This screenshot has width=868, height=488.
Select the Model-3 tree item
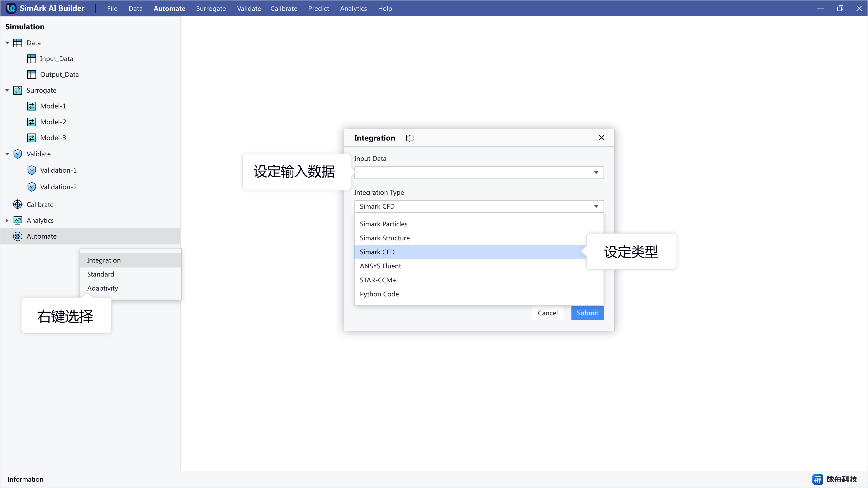pyautogui.click(x=53, y=138)
